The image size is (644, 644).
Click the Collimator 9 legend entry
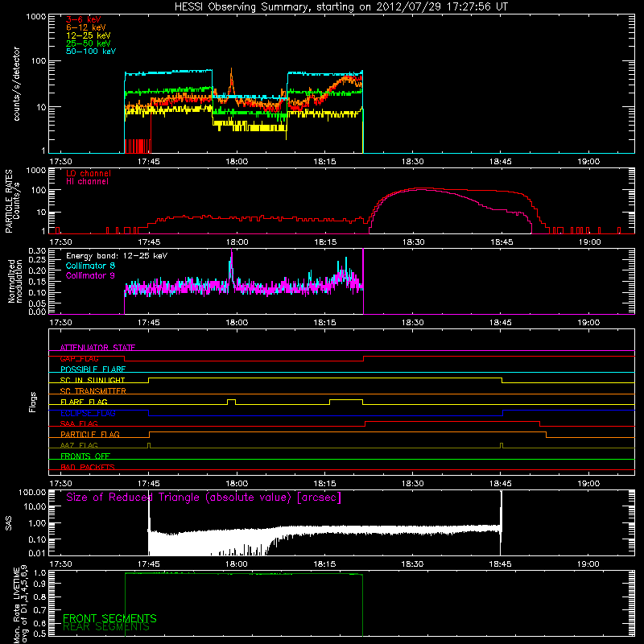[x=90, y=275]
